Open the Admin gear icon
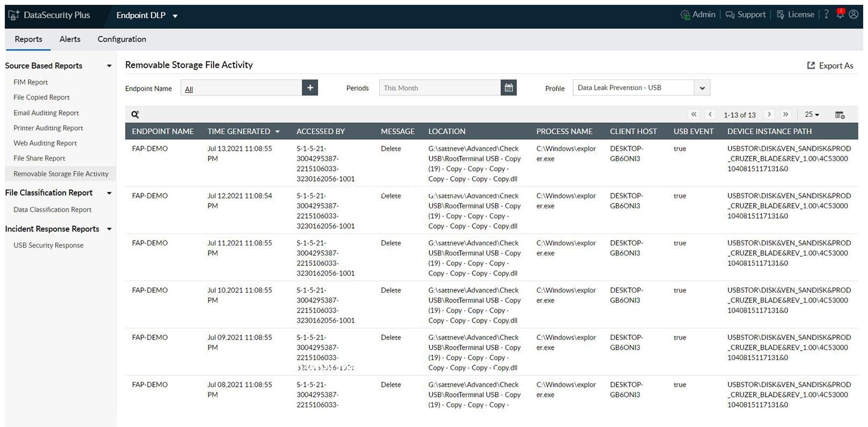This screenshot has width=868, height=427. (685, 15)
